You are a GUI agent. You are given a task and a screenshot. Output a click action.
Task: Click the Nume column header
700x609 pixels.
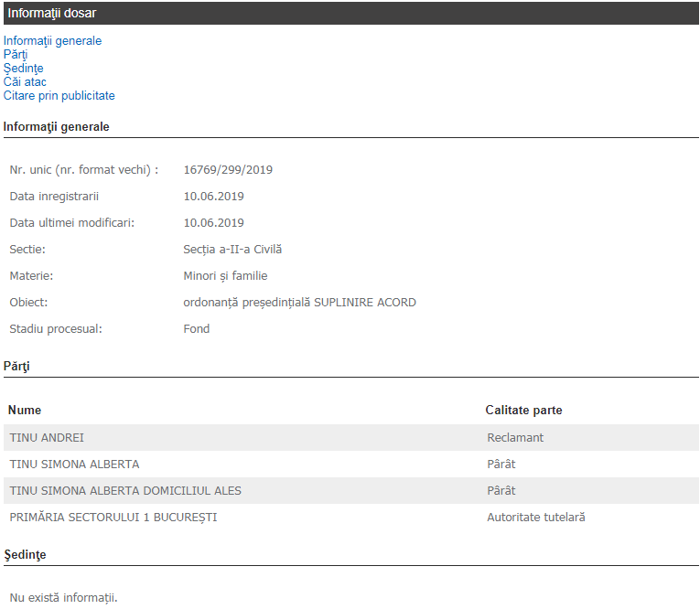(x=25, y=411)
